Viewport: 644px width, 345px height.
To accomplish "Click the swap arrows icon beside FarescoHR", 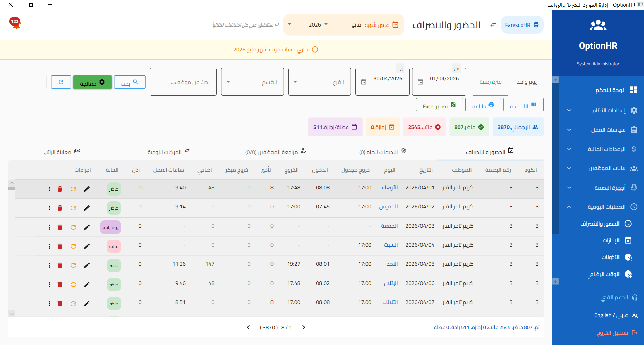I will pyautogui.click(x=493, y=25).
